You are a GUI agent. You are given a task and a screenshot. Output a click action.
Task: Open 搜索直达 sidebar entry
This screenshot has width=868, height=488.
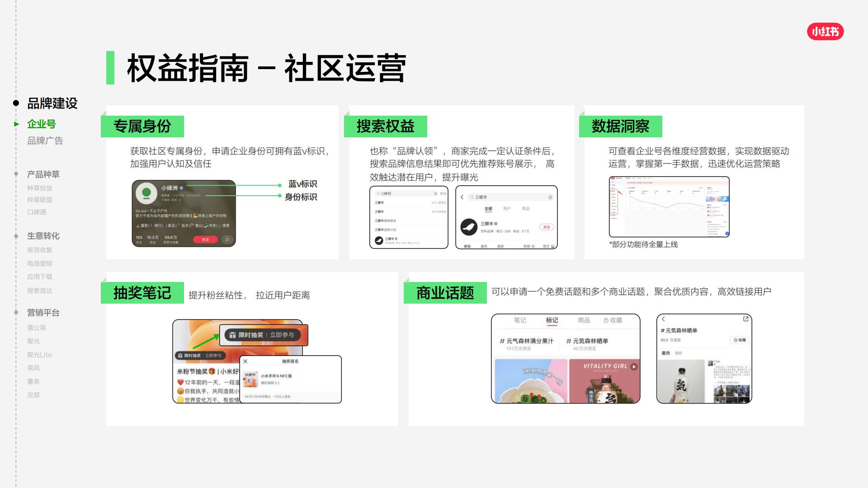coord(40,291)
